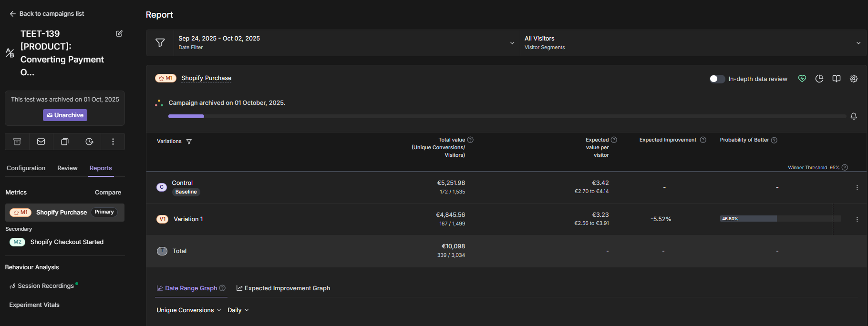Click the -5.52% expected improvement value
868x326 pixels.
661,219
